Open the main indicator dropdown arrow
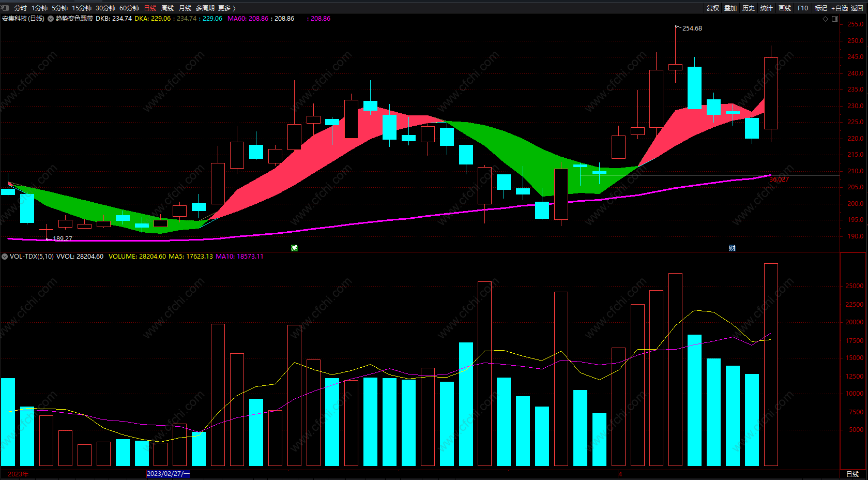Screen dimensions: 868x480 point(51,19)
